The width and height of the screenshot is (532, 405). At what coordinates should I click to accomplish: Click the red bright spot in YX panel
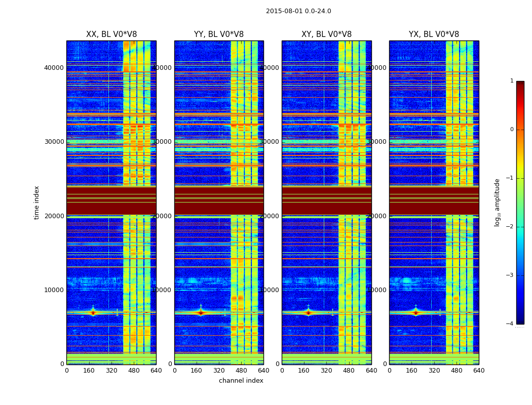[x=416, y=312]
